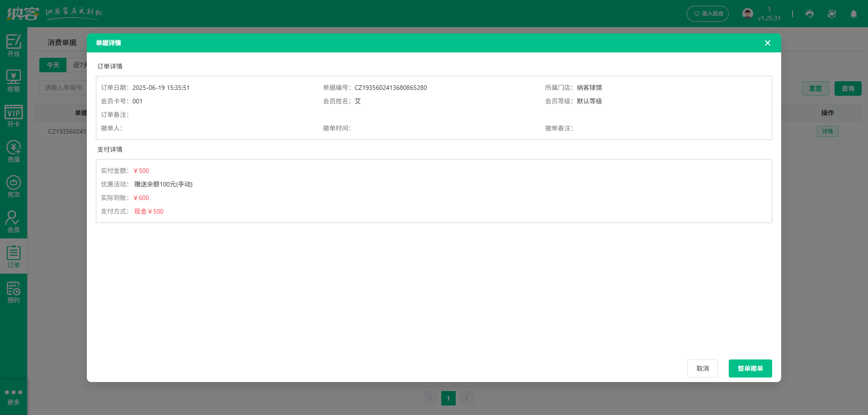Select the 充次 sidebar icon
The height and width of the screenshot is (415, 868).
pos(14,186)
